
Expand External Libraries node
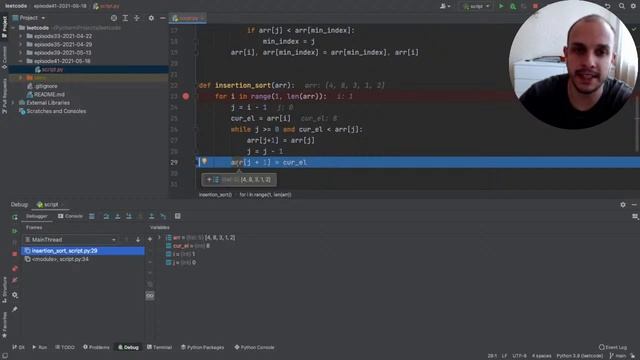click(x=13, y=103)
